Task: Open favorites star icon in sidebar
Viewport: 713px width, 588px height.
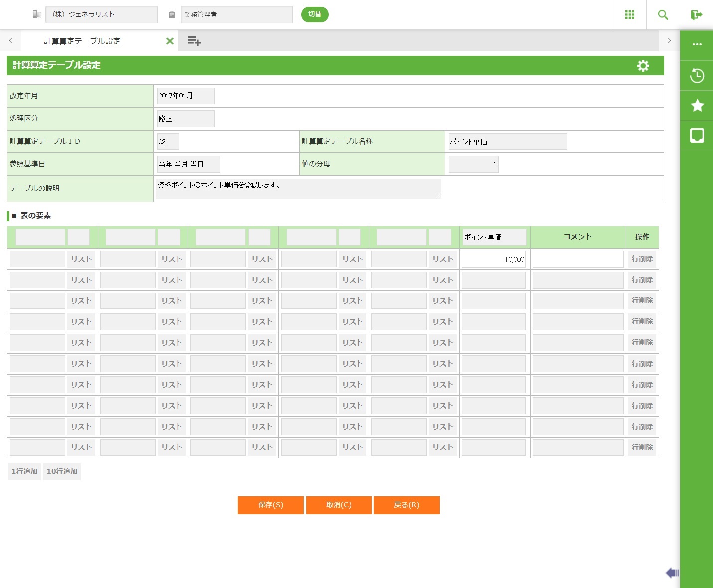Action: (697, 105)
